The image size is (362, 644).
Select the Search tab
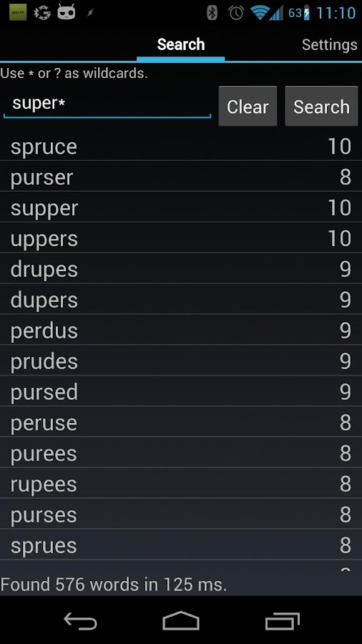(180, 44)
